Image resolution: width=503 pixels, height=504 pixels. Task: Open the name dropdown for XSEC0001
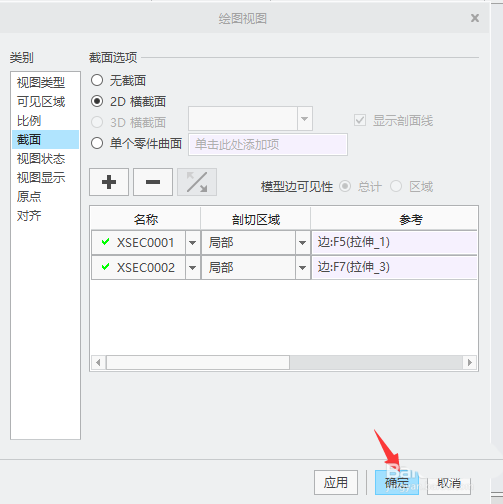click(192, 243)
